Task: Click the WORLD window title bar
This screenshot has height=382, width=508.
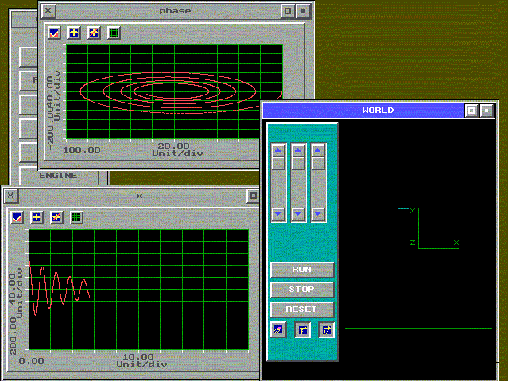Action: coord(363,110)
